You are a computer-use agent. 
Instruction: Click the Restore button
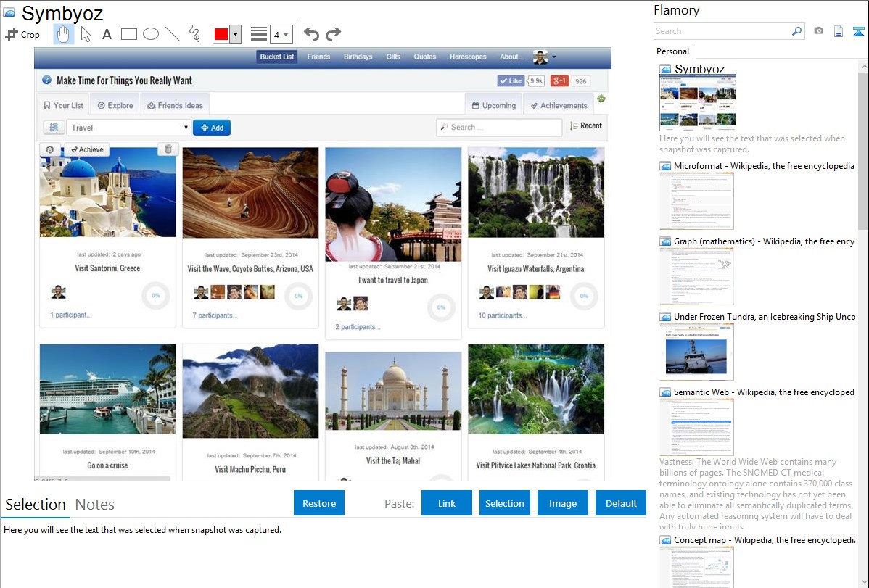click(319, 503)
